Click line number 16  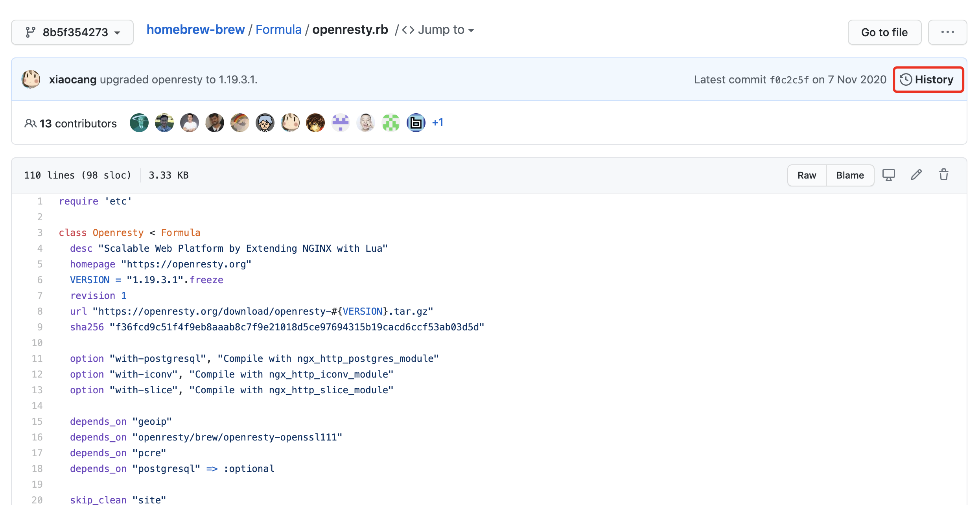pos(37,437)
